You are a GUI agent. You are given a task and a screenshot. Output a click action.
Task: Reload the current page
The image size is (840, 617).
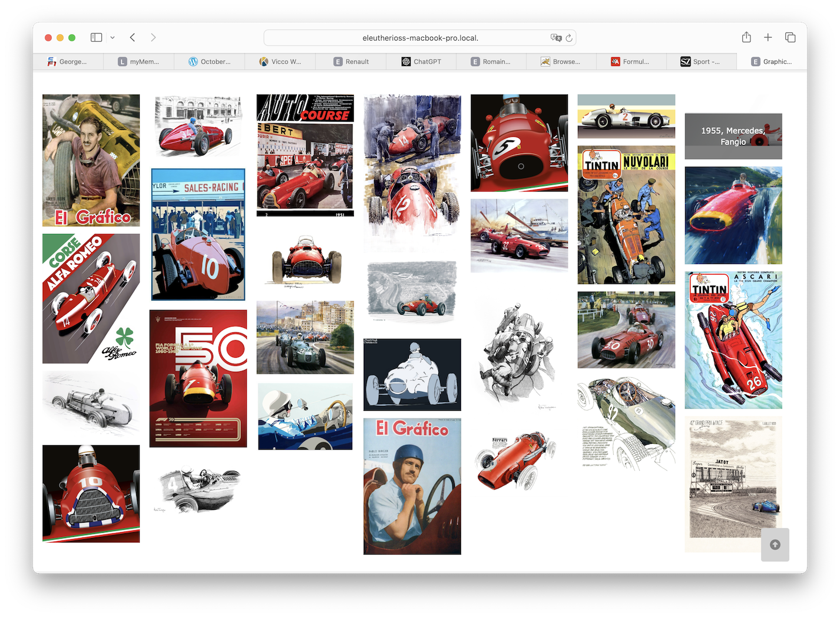tap(569, 38)
